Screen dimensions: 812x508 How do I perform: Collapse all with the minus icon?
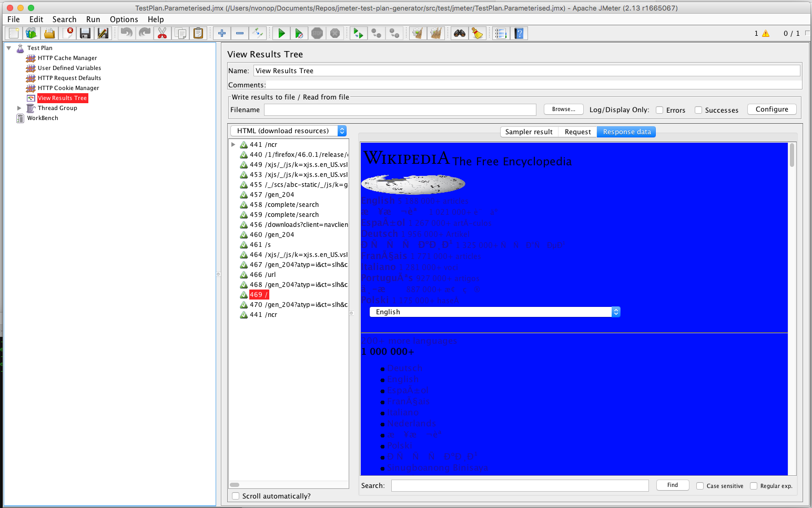(x=240, y=33)
